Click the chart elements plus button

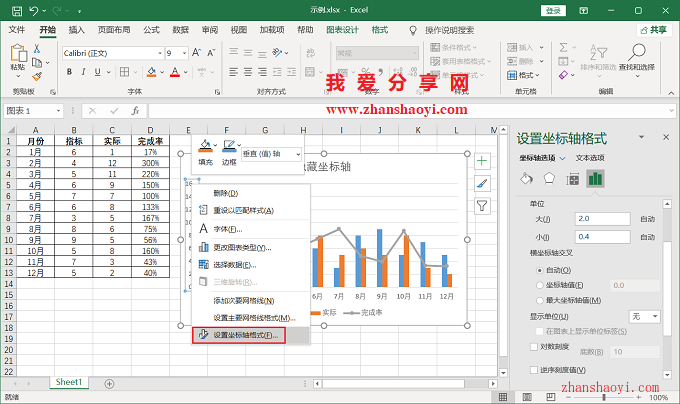pos(482,161)
